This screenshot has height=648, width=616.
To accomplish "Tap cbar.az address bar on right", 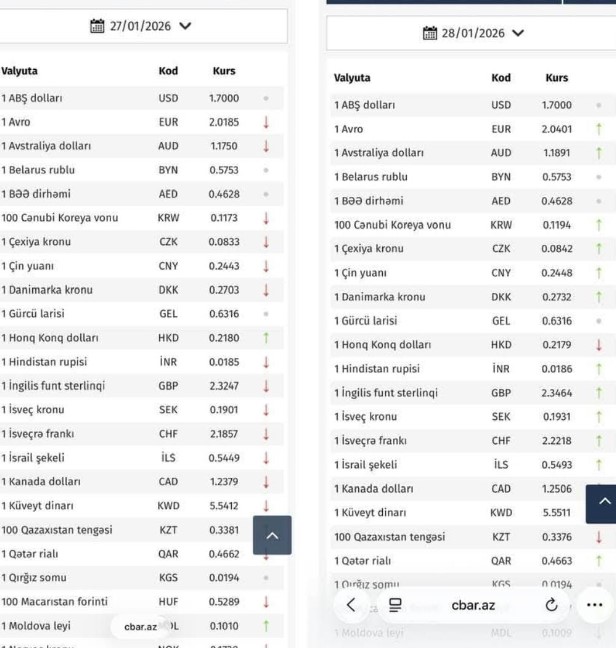I will pyautogui.click(x=473, y=605).
